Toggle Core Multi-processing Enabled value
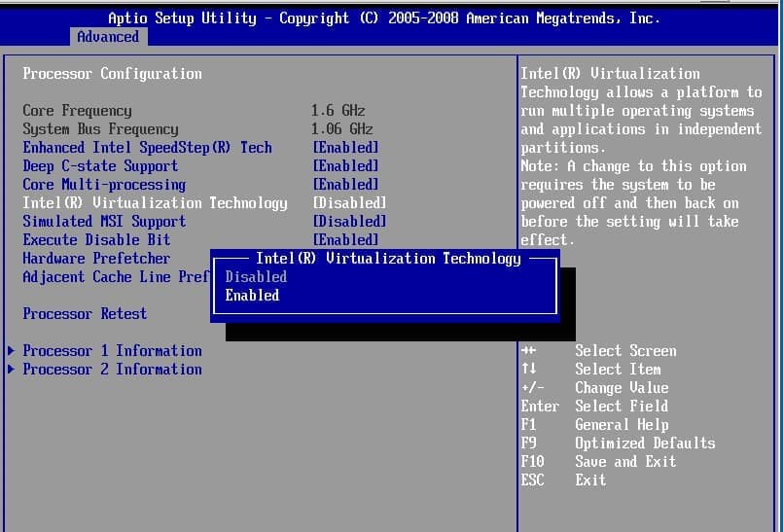Image resolution: width=783 pixels, height=532 pixels. [345, 185]
